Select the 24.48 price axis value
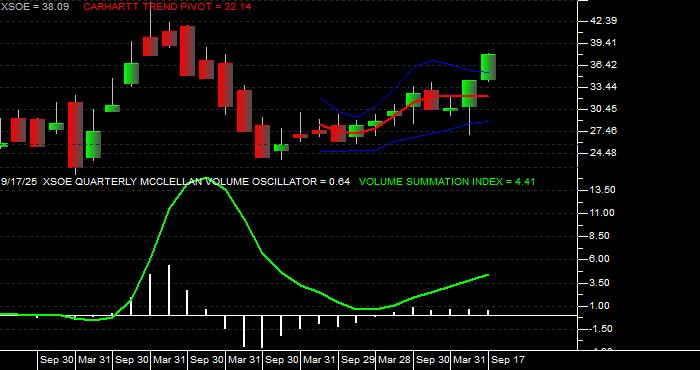 [602, 153]
